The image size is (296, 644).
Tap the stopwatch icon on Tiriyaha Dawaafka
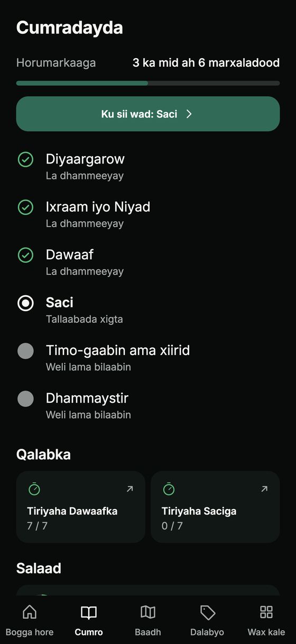tap(34, 489)
